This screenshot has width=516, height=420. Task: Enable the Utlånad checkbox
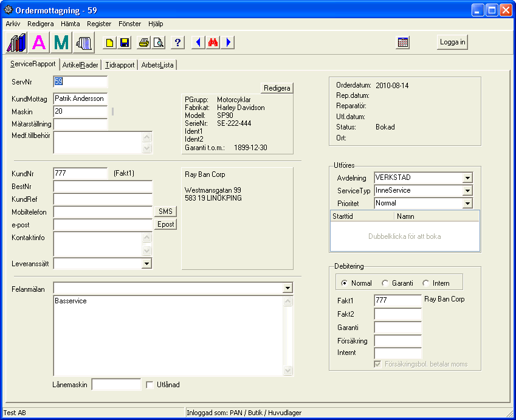click(150, 385)
